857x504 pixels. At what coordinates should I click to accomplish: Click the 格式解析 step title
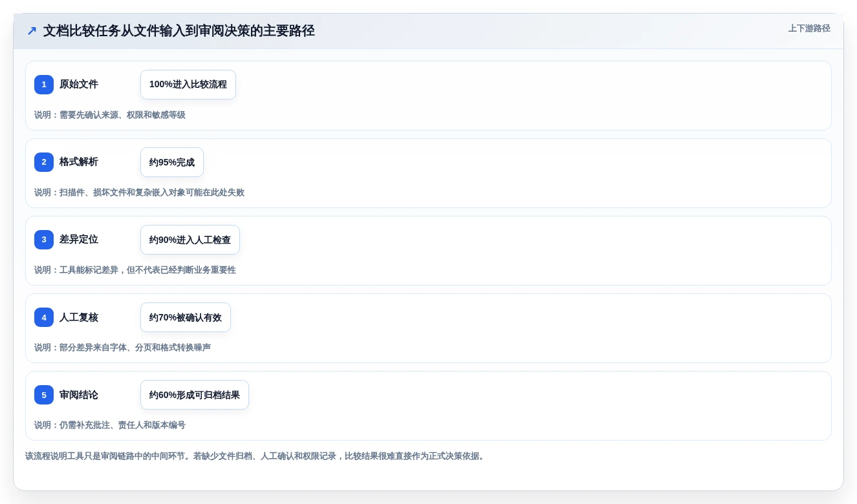79,162
